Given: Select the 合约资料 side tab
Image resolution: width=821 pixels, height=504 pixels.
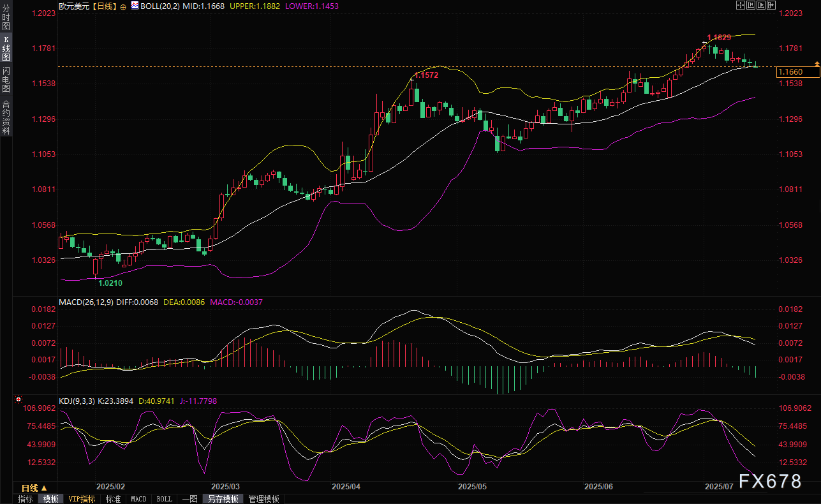Looking at the screenshot, I should click(x=6, y=117).
